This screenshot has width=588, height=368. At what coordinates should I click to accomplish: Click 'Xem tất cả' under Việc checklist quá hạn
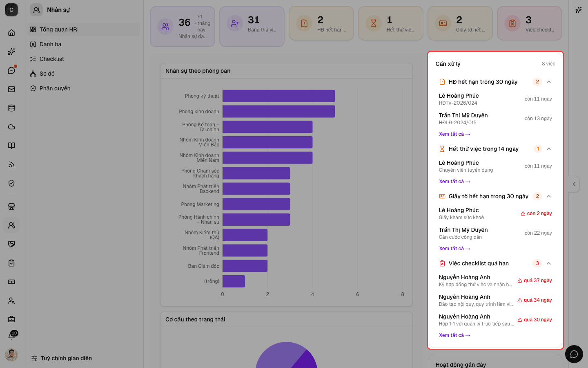point(454,335)
